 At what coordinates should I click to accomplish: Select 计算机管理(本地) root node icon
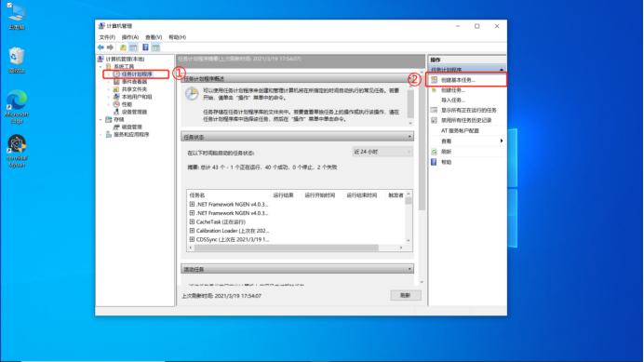tap(101, 59)
